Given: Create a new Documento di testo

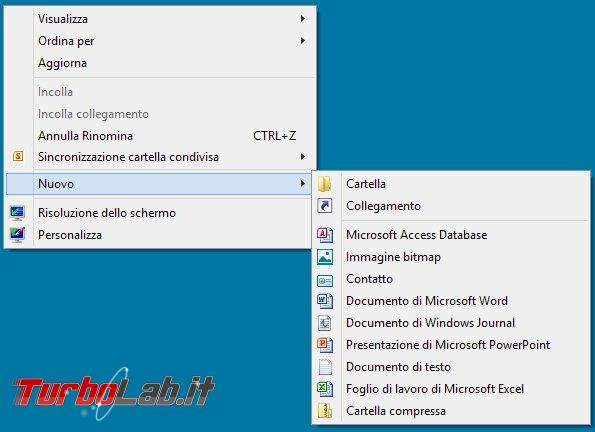Looking at the screenshot, I should pyautogui.click(x=451, y=367).
